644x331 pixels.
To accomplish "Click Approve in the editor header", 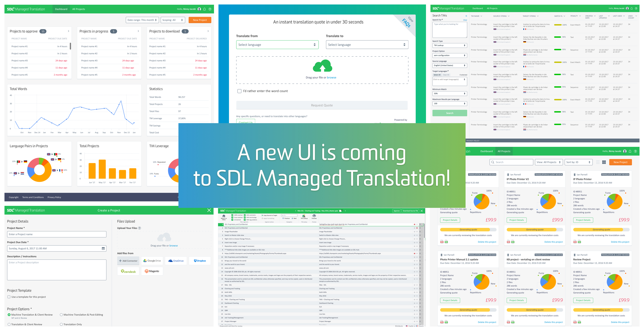I will click(x=396, y=211).
